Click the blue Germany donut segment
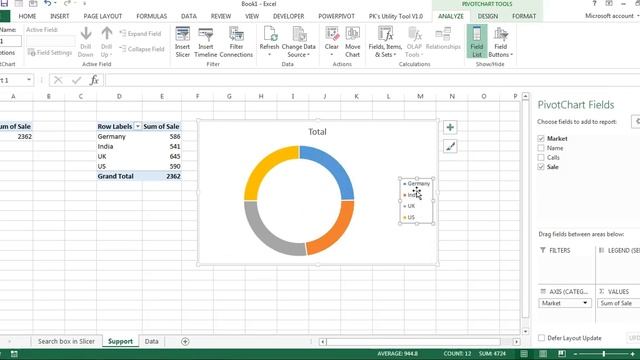The width and height of the screenshot is (640, 360). point(334,167)
